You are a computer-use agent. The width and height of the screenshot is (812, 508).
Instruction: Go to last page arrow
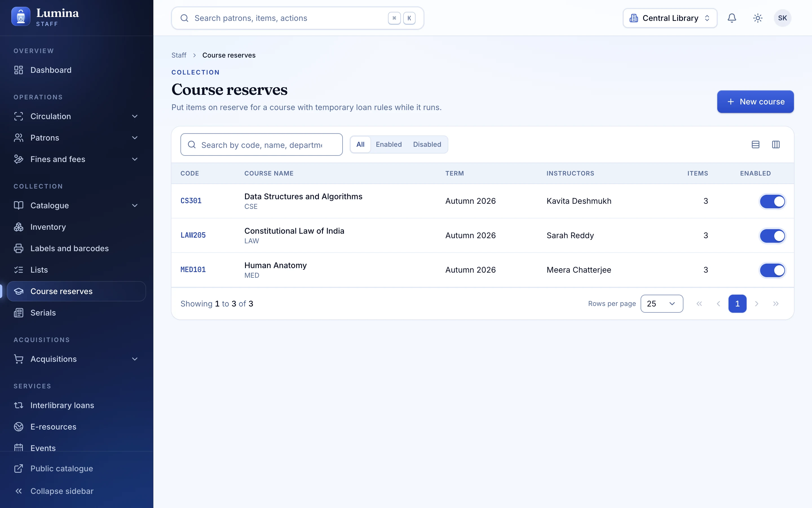click(x=776, y=304)
